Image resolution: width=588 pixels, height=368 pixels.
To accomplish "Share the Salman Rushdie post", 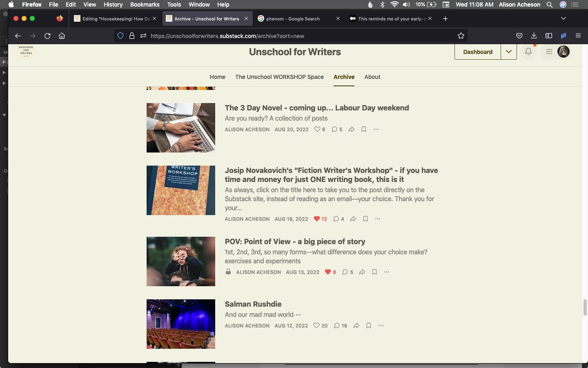I will 356,325.
